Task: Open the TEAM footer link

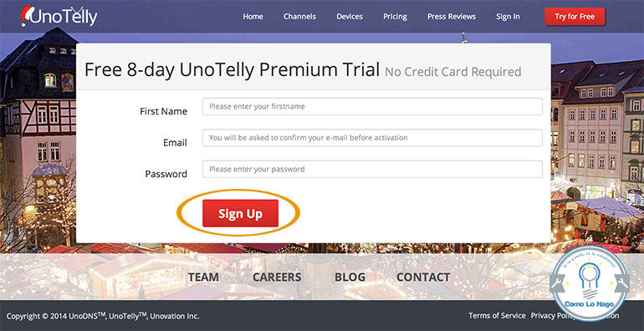Action: click(204, 277)
